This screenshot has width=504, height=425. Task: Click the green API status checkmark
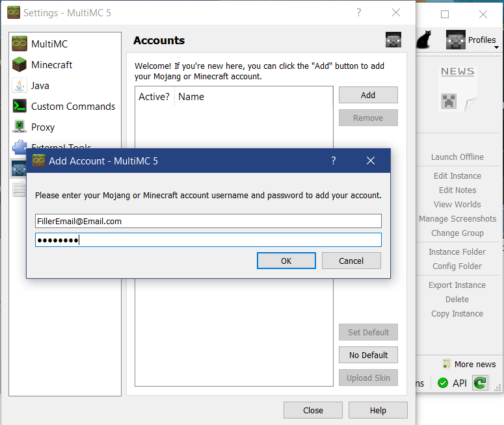point(443,383)
